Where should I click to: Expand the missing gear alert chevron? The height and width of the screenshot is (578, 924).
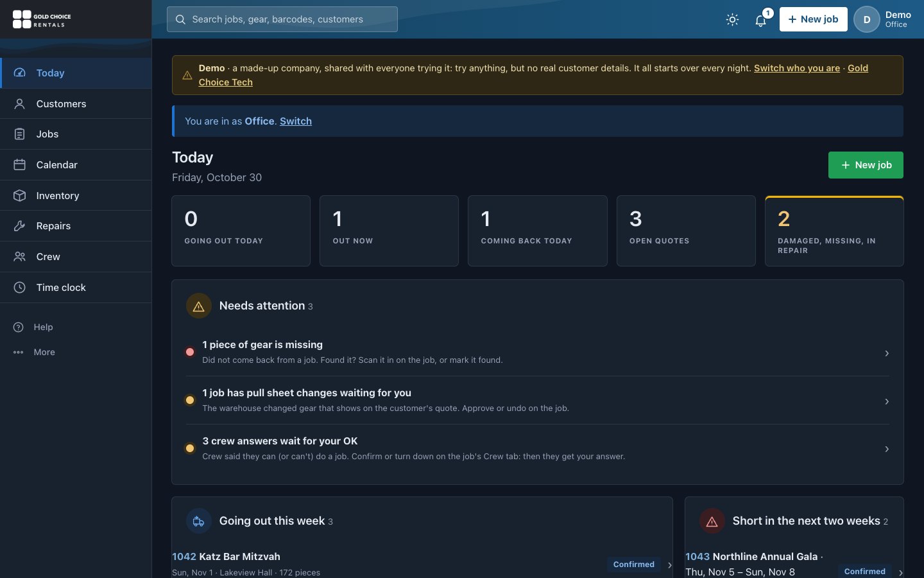[887, 353]
